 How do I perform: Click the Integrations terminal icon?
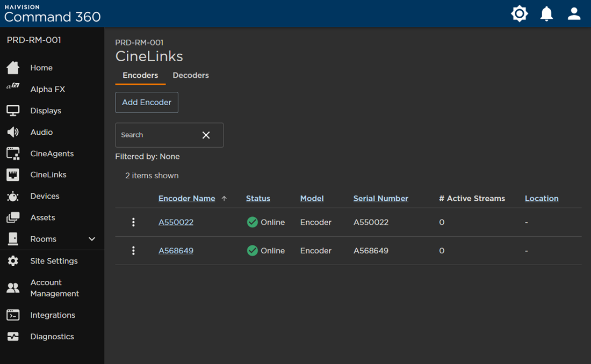point(13,315)
